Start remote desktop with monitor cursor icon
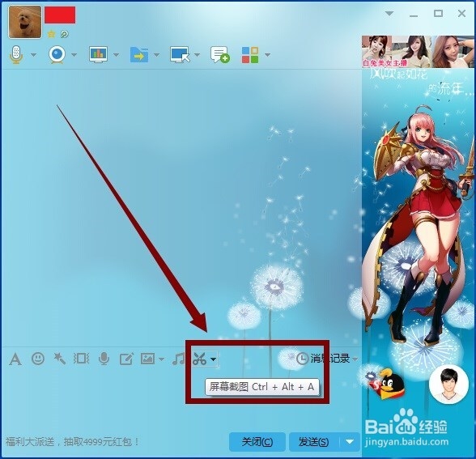 point(180,55)
